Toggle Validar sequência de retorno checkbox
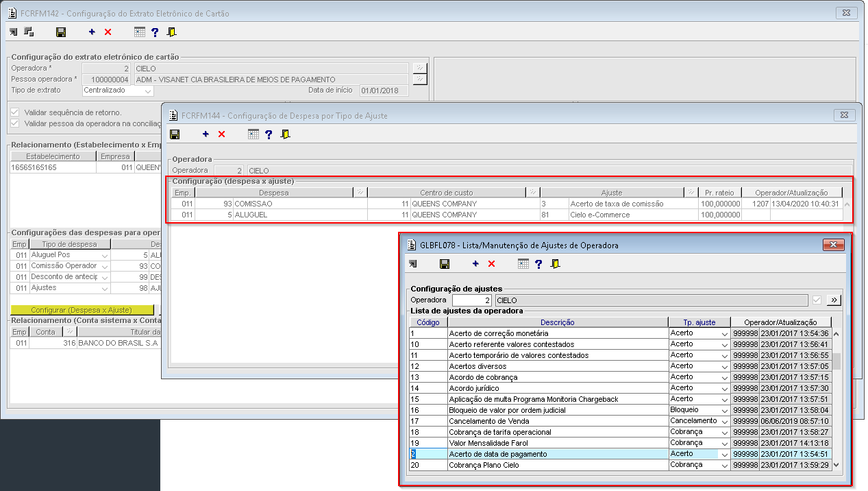Image resolution: width=868 pixels, height=491 pixels. pyautogui.click(x=15, y=112)
